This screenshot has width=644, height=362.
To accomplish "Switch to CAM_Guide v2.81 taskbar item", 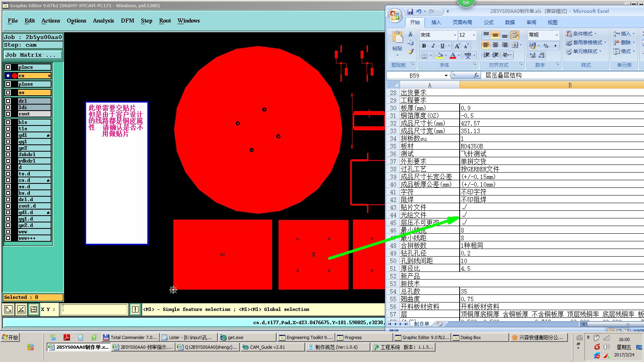I will tap(272, 347).
